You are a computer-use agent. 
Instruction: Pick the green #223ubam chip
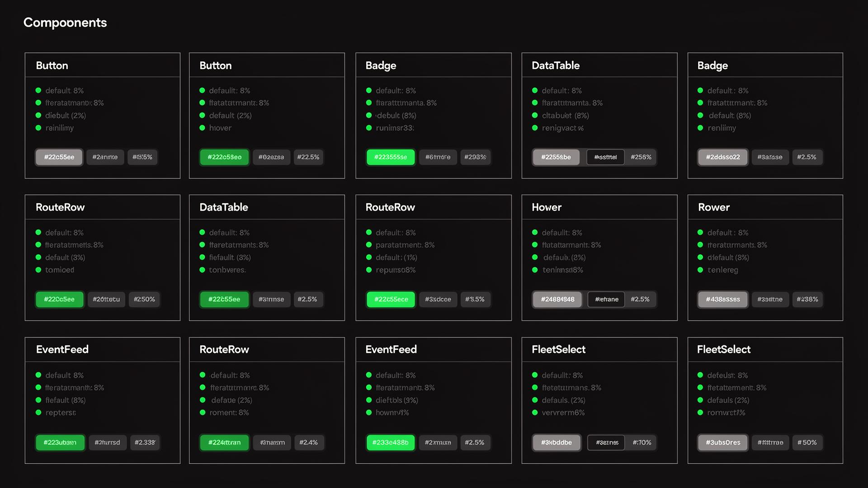point(60,442)
